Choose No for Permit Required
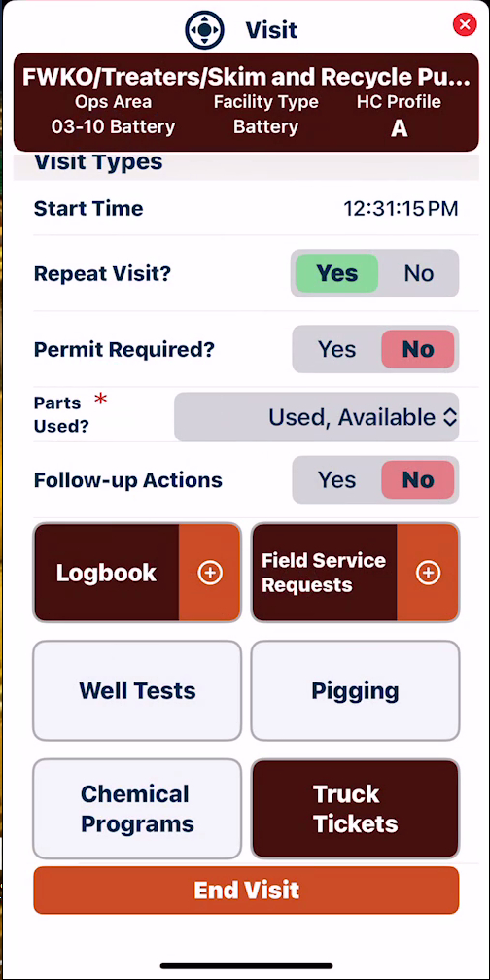 418,349
